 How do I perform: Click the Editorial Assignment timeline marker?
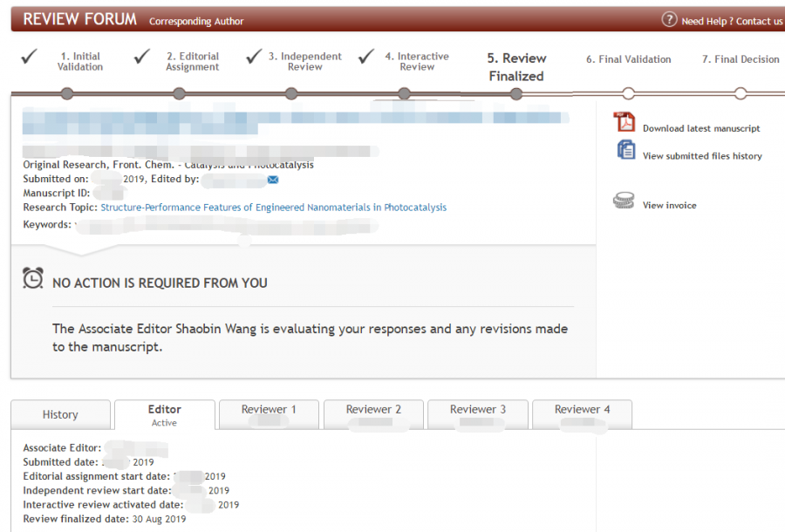(179, 93)
